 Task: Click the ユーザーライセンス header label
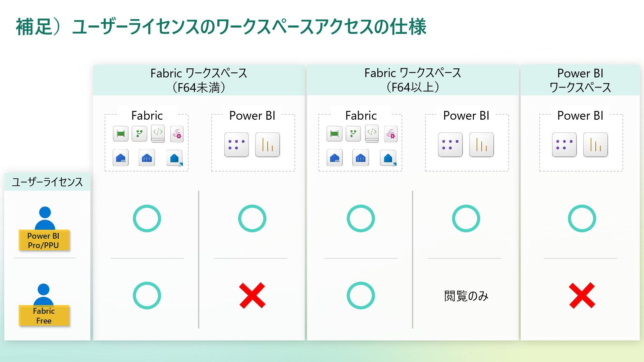[47, 182]
